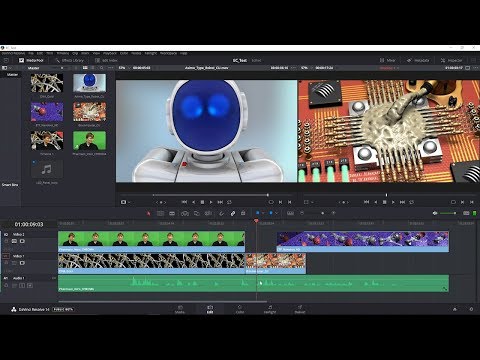This screenshot has width=480, height=360.
Task: Disable the Video 1 track visibility
Action: (22, 263)
